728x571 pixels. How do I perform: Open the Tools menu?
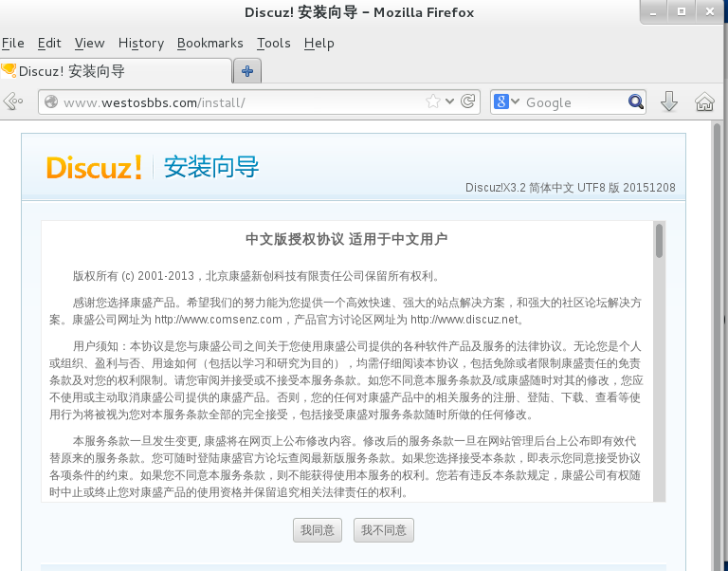pos(274,44)
